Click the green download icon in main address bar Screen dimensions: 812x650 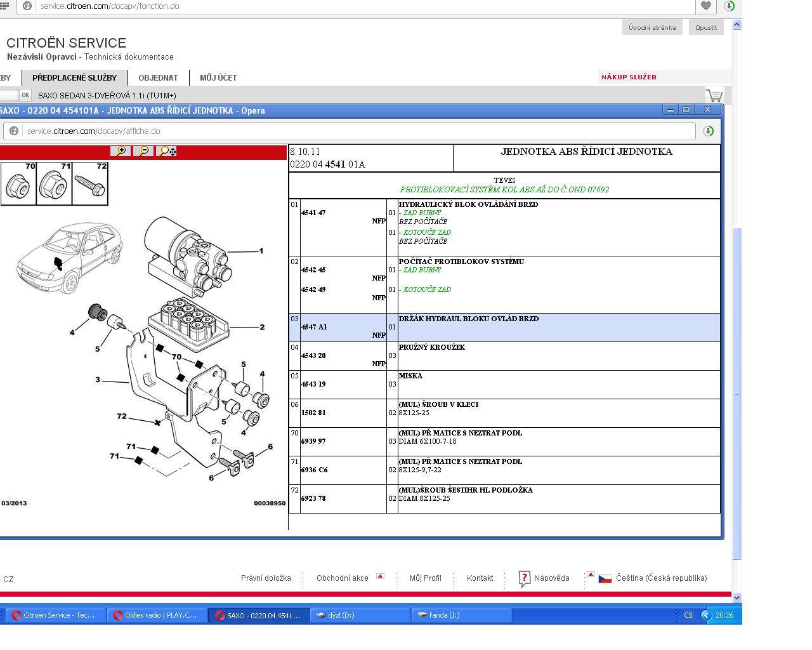pyautogui.click(x=730, y=6)
